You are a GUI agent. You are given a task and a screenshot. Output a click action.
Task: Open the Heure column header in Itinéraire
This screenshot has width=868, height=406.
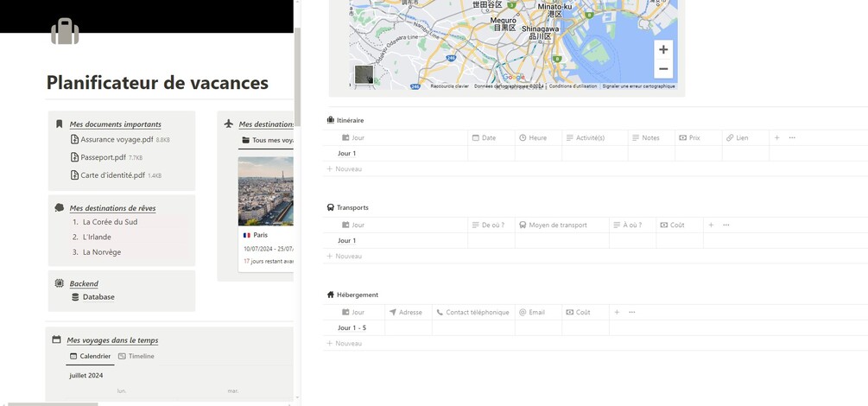tap(537, 137)
